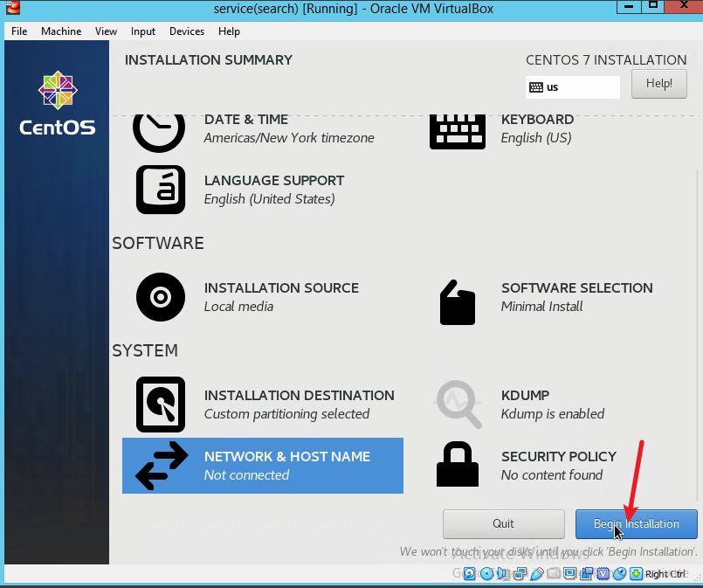Open Network & Host Name arrows icon
Viewport: 703px width, 588px height.
(x=162, y=466)
